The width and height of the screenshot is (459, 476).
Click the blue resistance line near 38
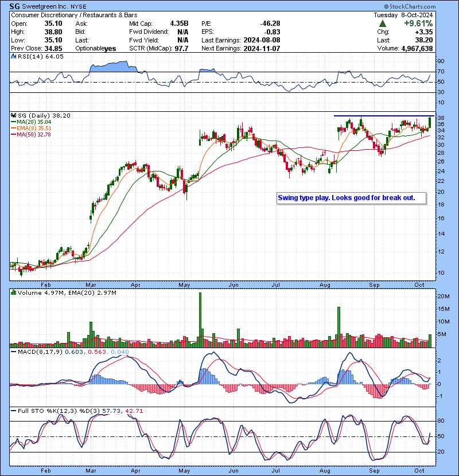[x=384, y=116]
